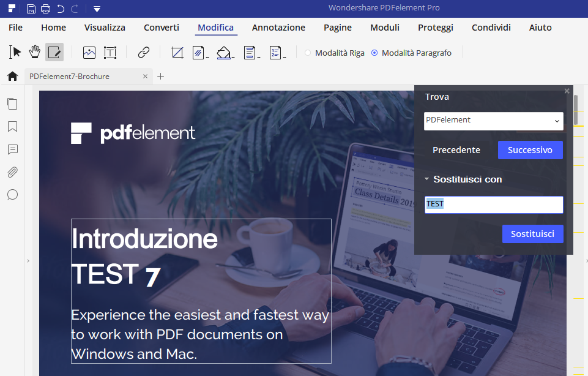
Task: Open the Visualizza tab
Action: (x=105, y=28)
